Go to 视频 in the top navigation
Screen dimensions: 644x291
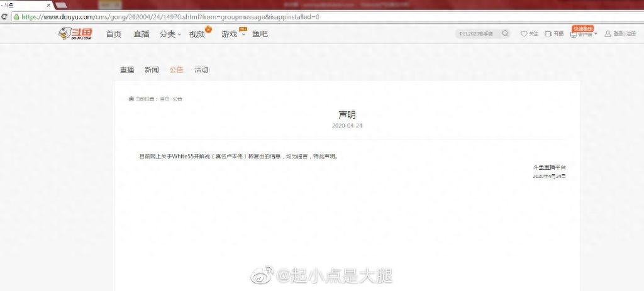point(197,34)
